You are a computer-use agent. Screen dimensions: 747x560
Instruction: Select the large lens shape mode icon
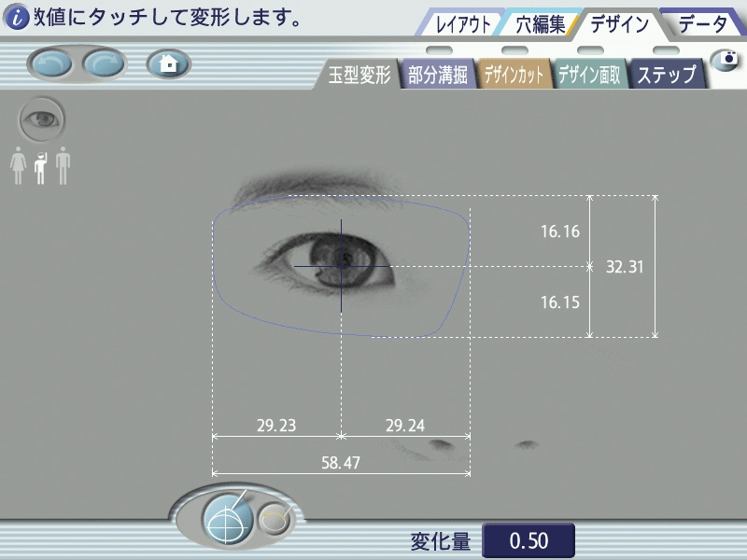[x=228, y=518]
